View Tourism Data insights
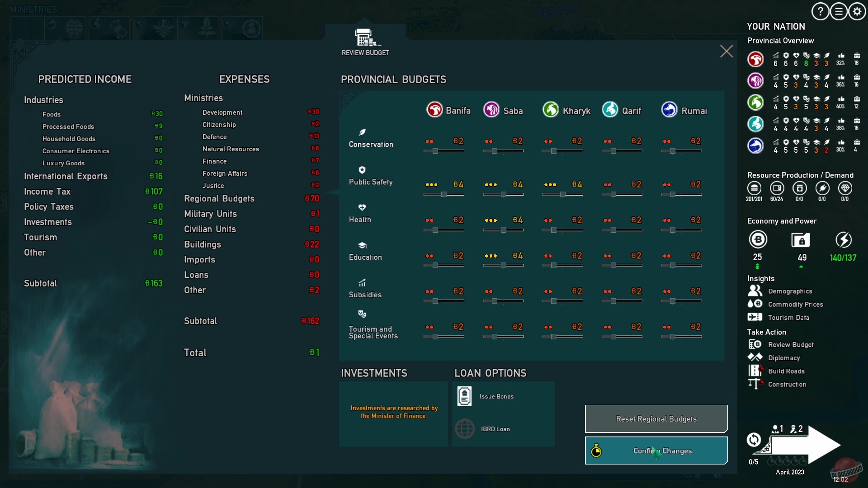868x488 pixels. click(790, 317)
